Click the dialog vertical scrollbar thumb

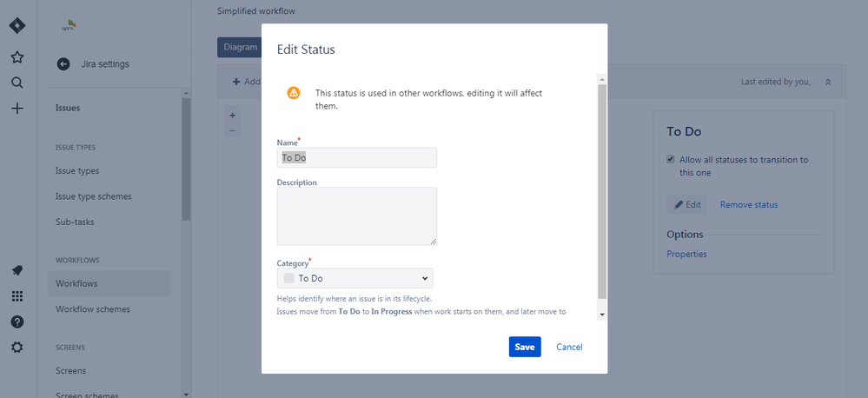(x=602, y=192)
